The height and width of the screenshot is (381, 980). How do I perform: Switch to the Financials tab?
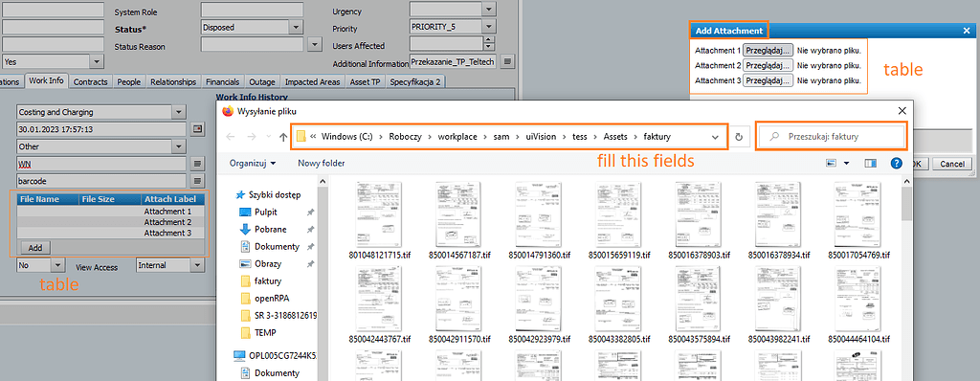click(x=222, y=82)
